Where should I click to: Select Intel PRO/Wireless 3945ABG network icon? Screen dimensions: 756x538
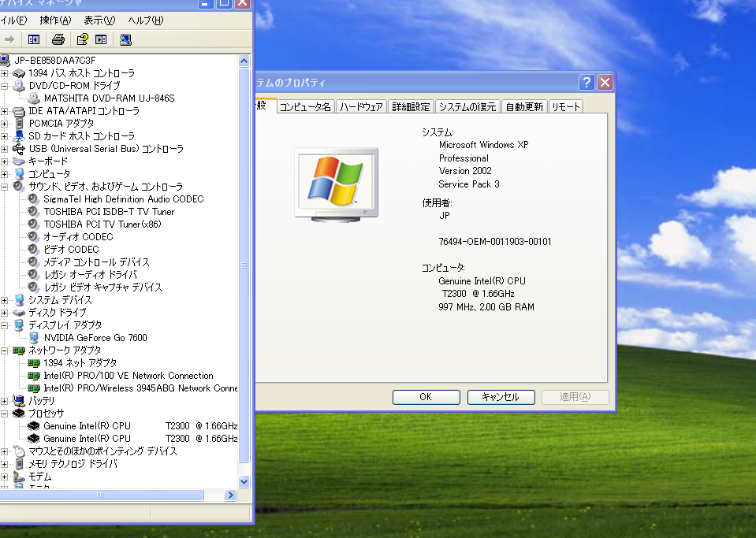(34, 388)
